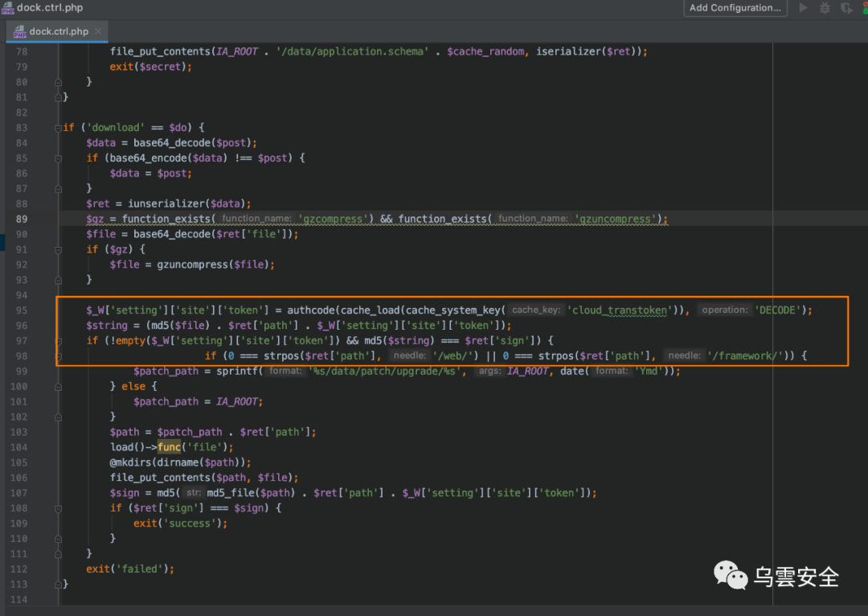868x616 pixels.
Task: Click the 'Ymd' string on line 99
Action: click(x=649, y=372)
